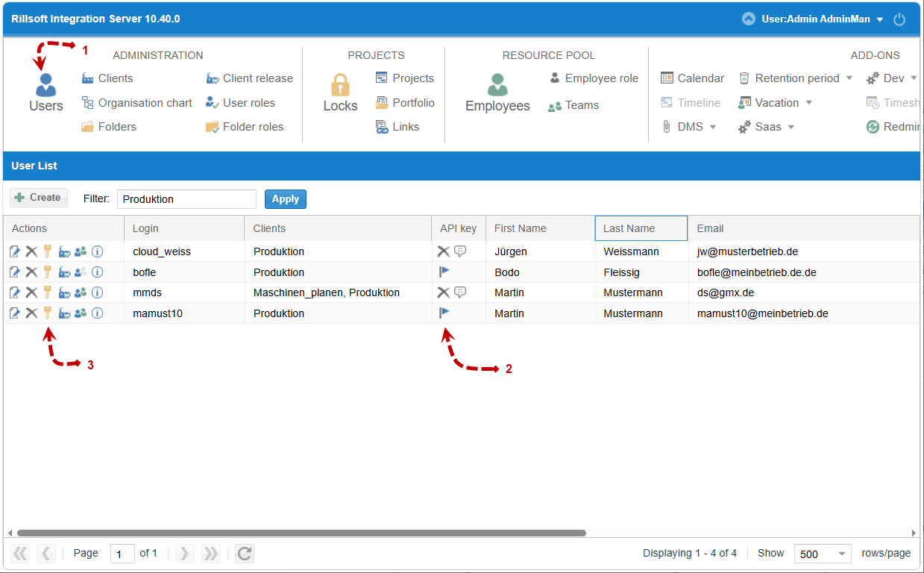Open client release icon for cloud_weiss
924x573 pixels.
pyautogui.click(x=65, y=251)
